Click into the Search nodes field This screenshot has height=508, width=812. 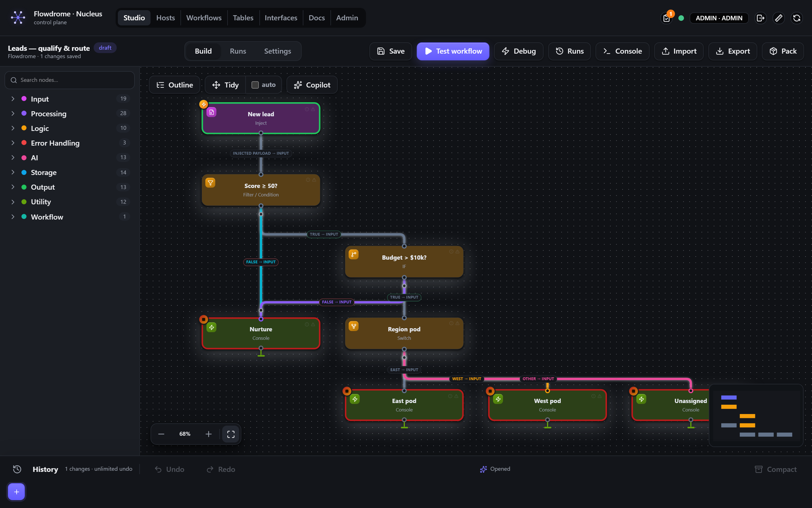click(x=70, y=80)
